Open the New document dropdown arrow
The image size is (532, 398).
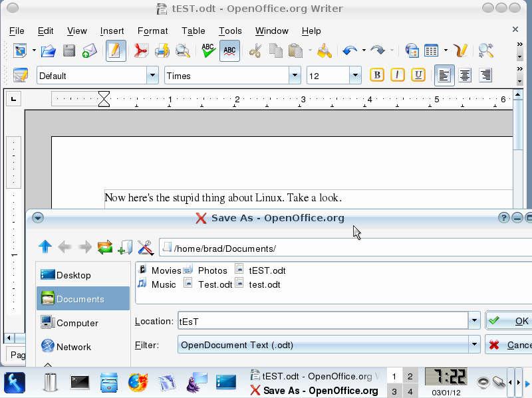click(x=35, y=51)
